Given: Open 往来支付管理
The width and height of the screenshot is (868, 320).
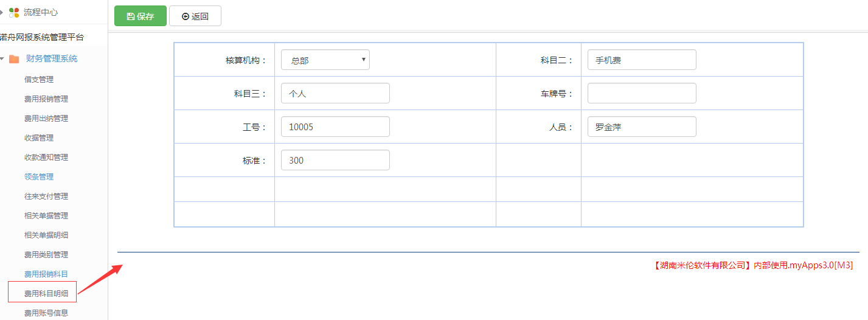Looking at the screenshot, I should tap(46, 196).
